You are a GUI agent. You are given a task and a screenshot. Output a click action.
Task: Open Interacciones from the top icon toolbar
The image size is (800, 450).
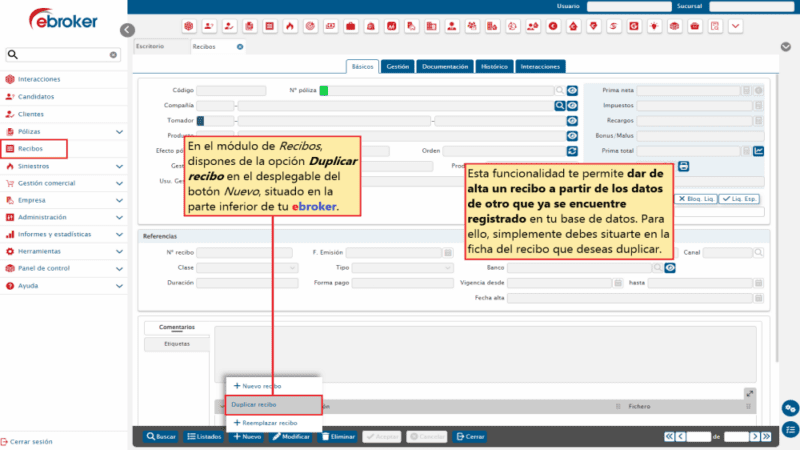189,26
